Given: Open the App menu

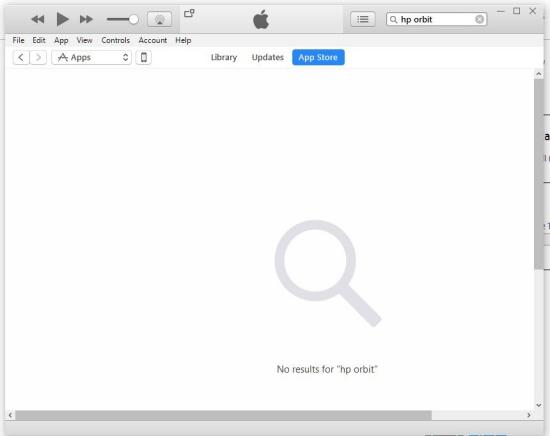Looking at the screenshot, I should (61, 41).
